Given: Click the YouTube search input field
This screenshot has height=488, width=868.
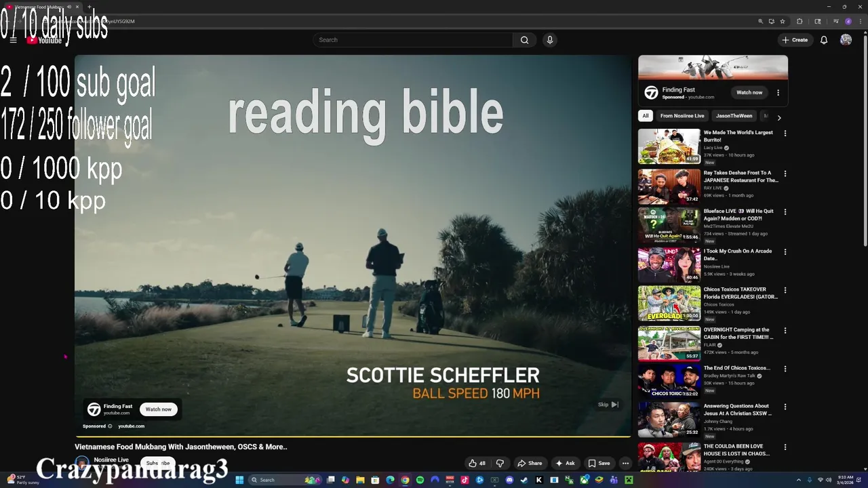Looking at the screenshot, I should coord(413,40).
